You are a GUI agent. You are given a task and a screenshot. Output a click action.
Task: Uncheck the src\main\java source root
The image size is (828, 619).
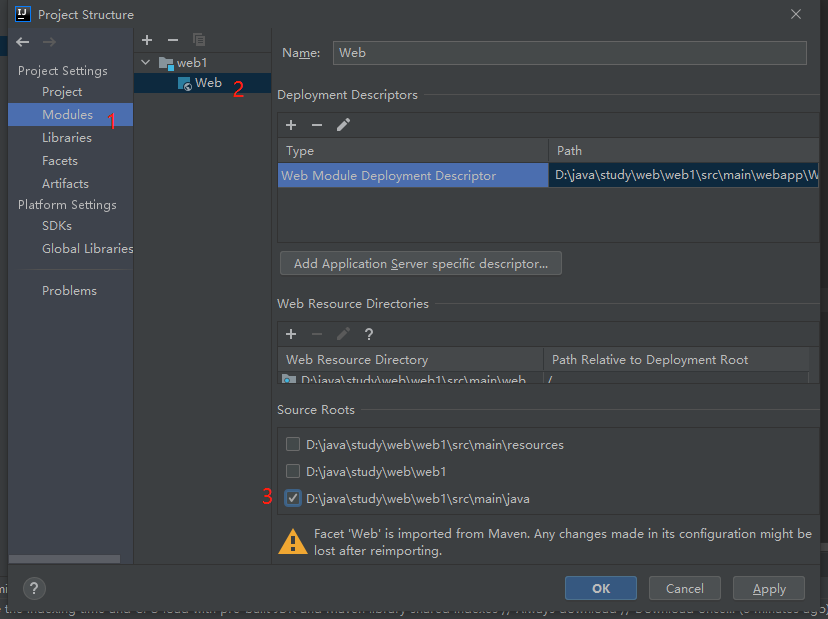293,498
